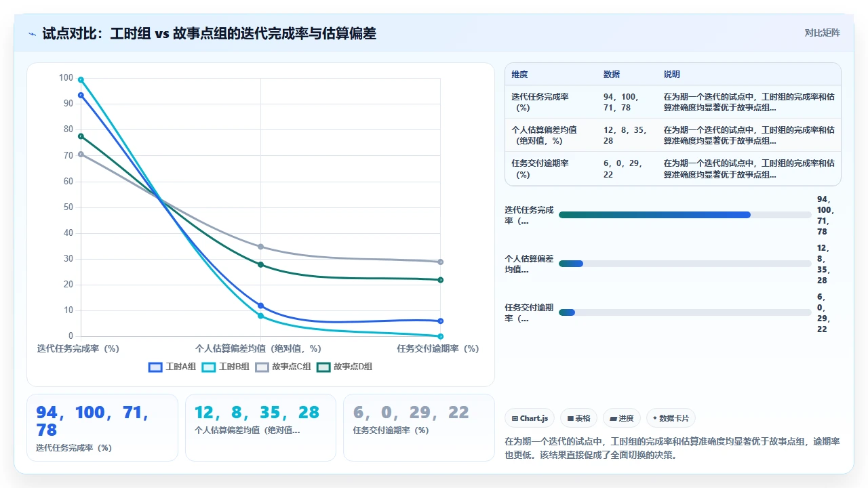
Task: Click the lightning icon before the page title
Action: [x=32, y=33]
